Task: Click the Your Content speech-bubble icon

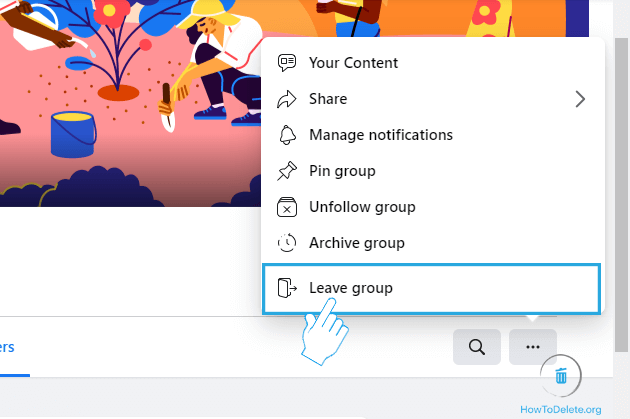Action: [x=288, y=63]
